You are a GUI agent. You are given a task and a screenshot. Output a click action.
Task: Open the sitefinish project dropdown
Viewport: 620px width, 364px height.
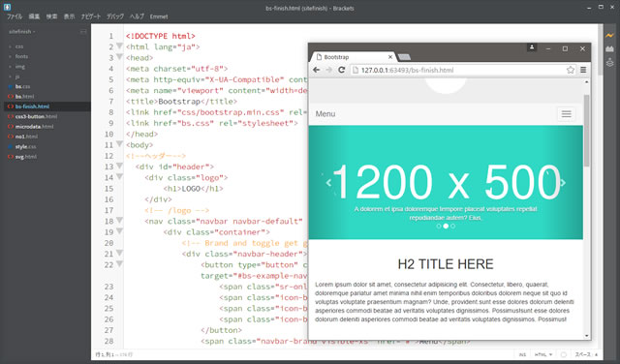[x=21, y=32]
